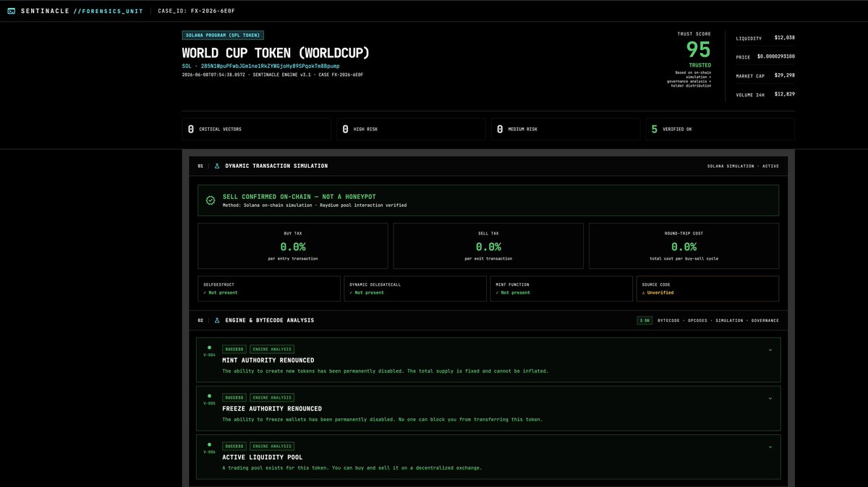This screenshot has height=487, width=868.
Task: Expand the Active Liquidity Pool card chevron
Action: click(x=770, y=446)
